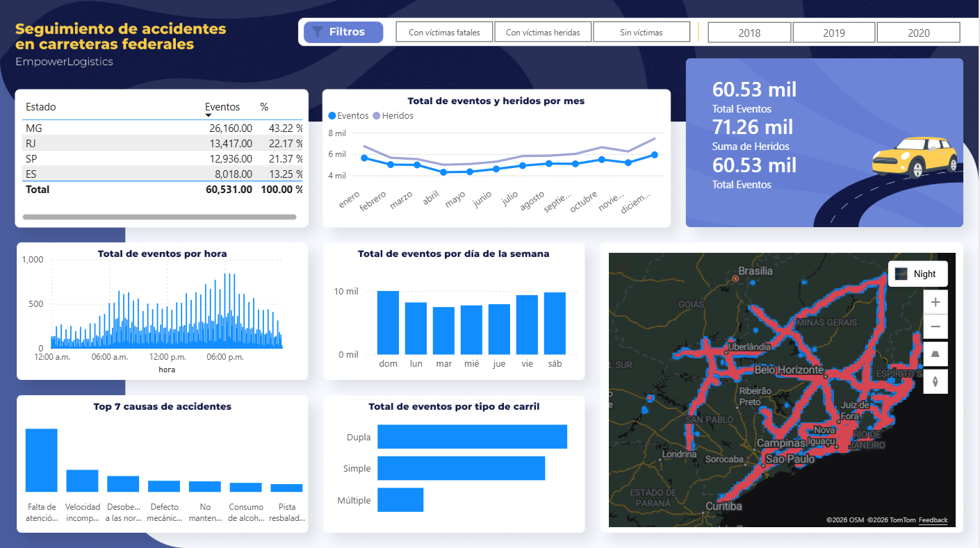Select the Con víctimas heridas filter
980x548 pixels.
point(542,31)
